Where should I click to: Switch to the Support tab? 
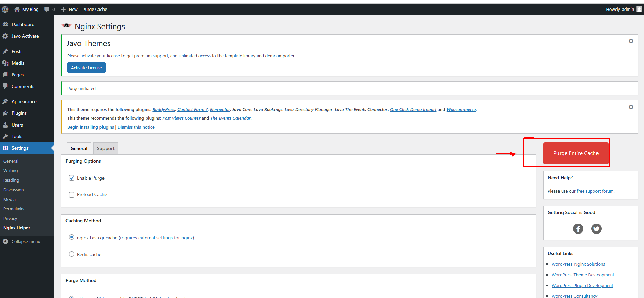click(x=106, y=148)
